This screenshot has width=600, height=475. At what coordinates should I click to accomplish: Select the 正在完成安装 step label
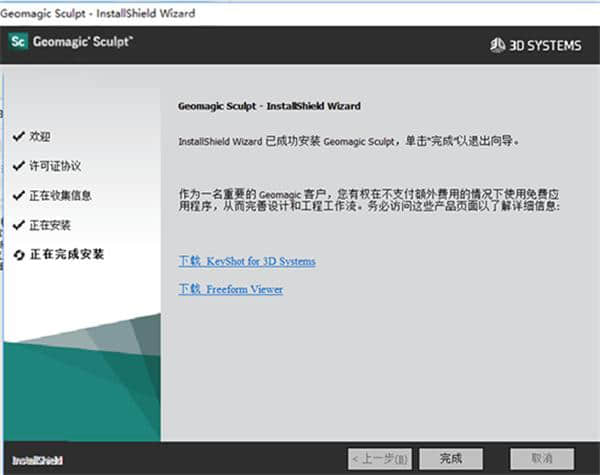67,254
